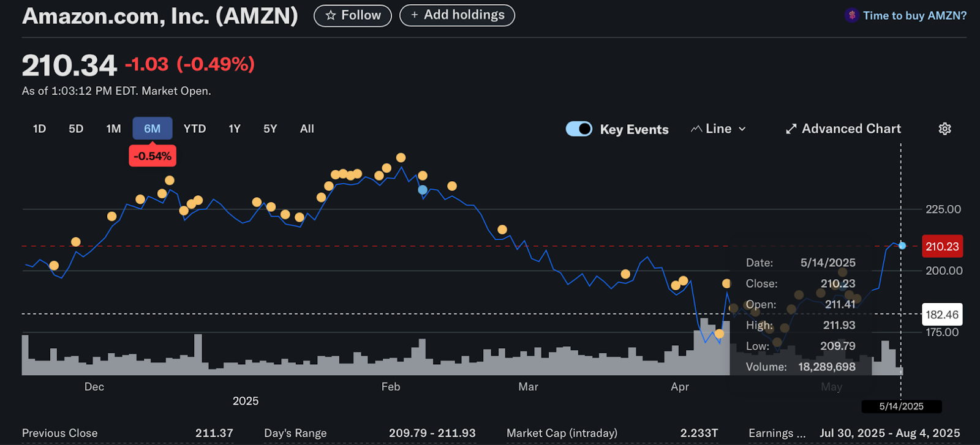The height and width of the screenshot is (445, 980).
Task: Click the Amazon.com, Inc. (AMZN) title
Action: 160,16
